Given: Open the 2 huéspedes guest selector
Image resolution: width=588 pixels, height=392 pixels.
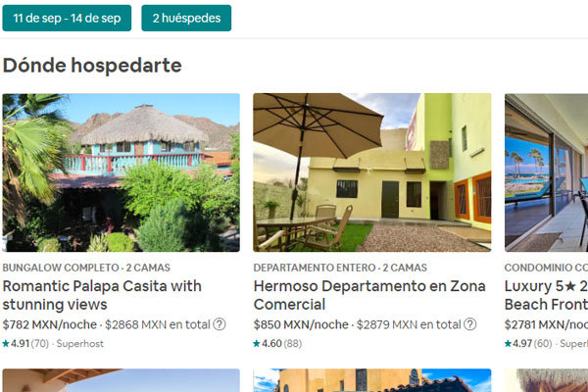Looking at the screenshot, I should pos(186,18).
